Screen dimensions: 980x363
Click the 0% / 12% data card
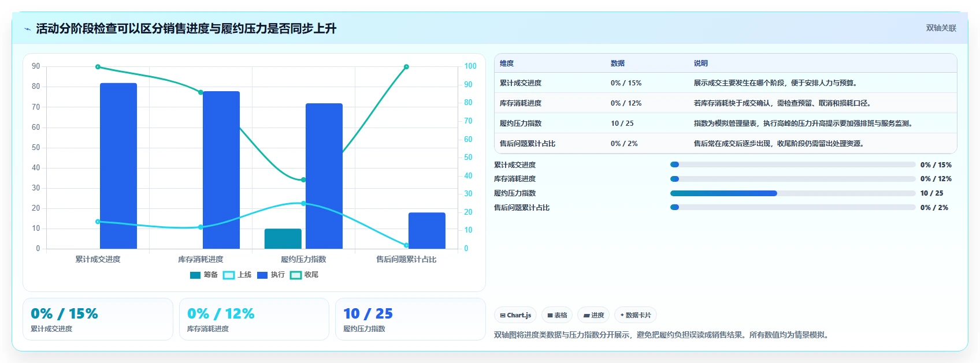point(254,319)
